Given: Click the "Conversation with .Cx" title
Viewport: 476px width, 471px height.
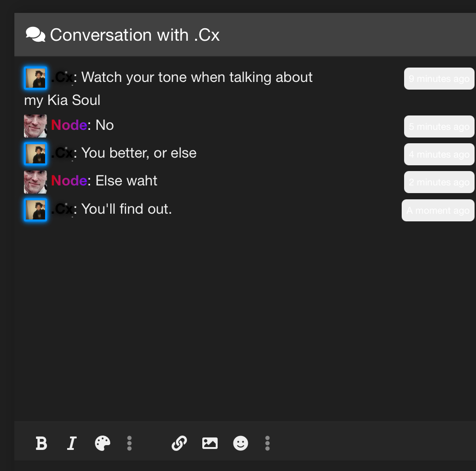Looking at the screenshot, I should [135, 35].
